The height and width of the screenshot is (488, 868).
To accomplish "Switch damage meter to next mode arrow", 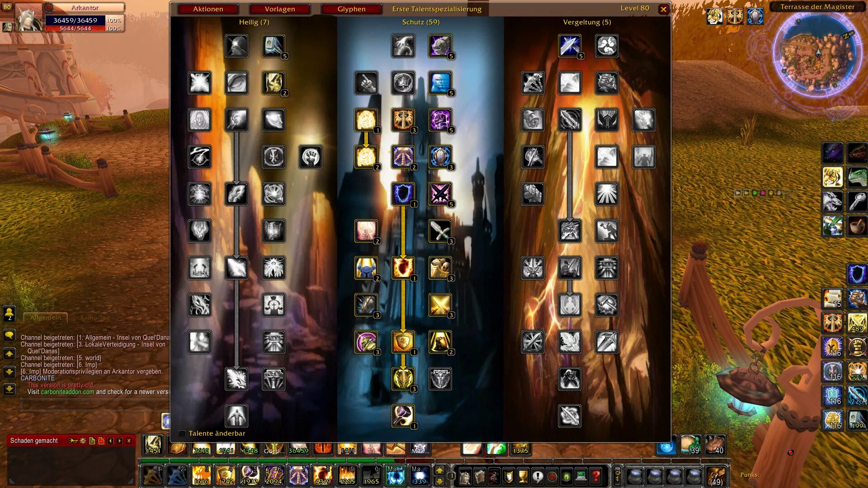I will [120, 441].
